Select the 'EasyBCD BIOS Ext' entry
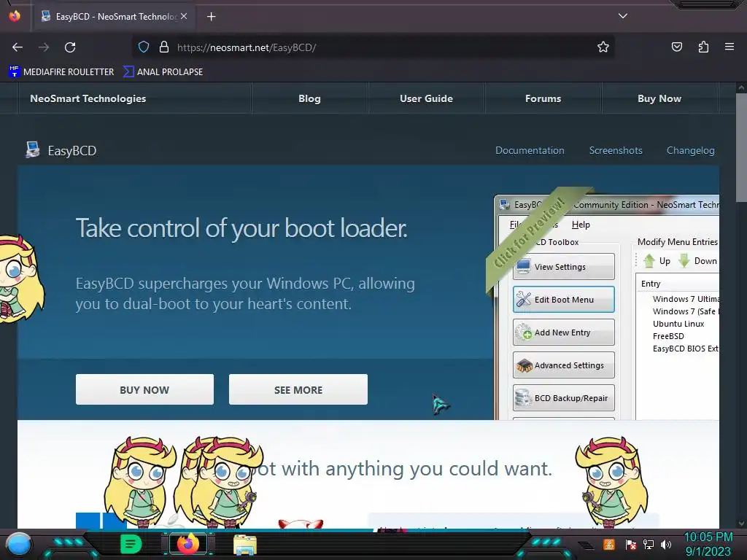 [685, 349]
